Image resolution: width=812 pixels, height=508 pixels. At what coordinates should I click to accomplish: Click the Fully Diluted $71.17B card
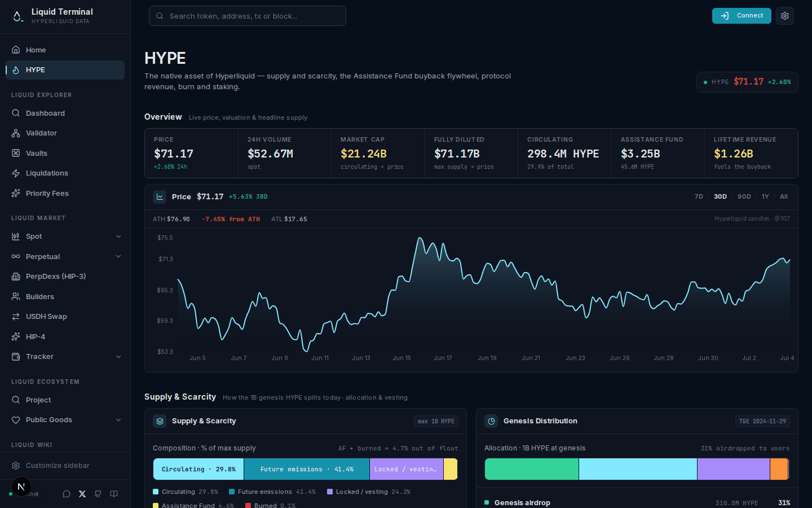click(471, 154)
